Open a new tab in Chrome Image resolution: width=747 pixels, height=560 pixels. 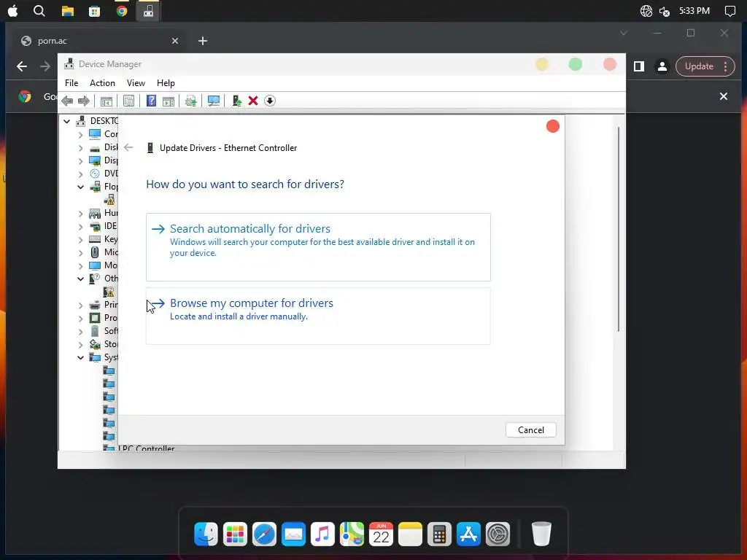pyautogui.click(x=203, y=41)
